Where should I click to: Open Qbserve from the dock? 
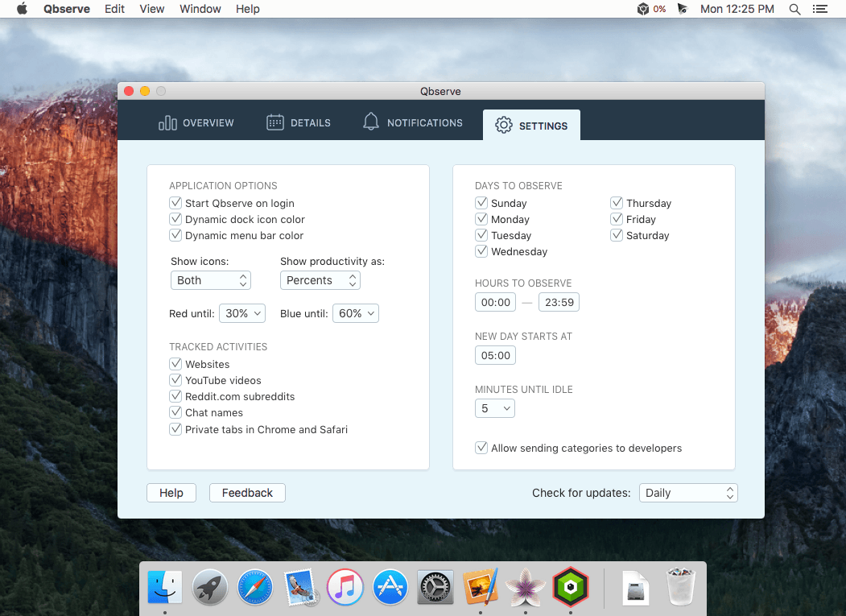(570, 586)
